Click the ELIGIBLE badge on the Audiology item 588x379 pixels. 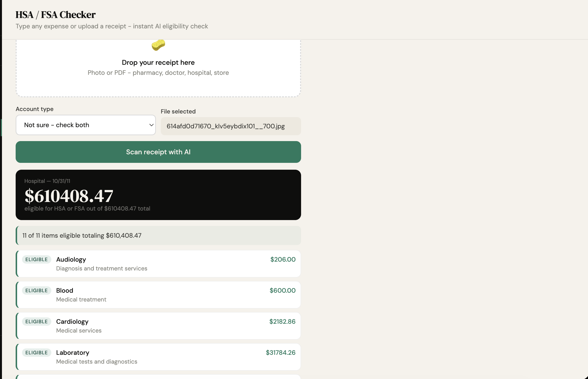[x=36, y=259]
